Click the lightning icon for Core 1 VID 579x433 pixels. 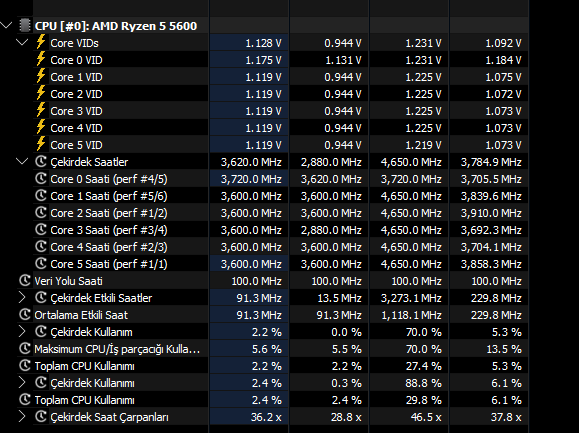coord(41,76)
